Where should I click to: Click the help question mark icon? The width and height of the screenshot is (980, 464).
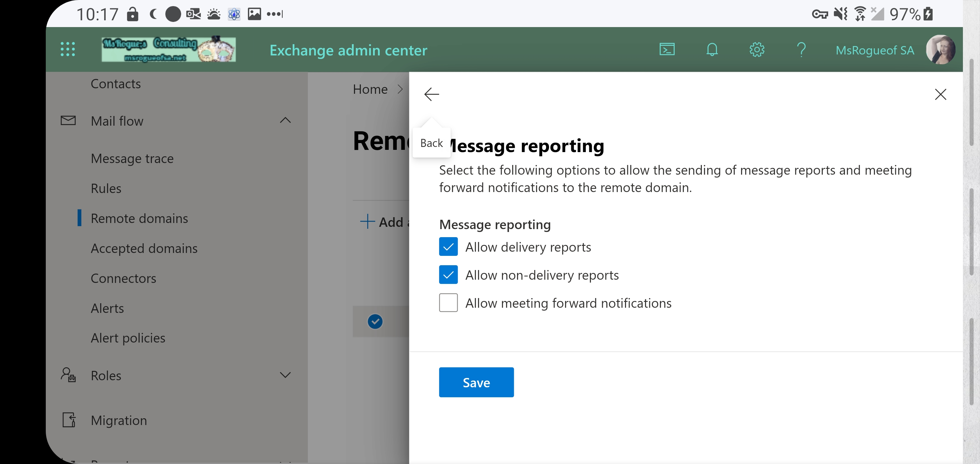coord(801,49)
